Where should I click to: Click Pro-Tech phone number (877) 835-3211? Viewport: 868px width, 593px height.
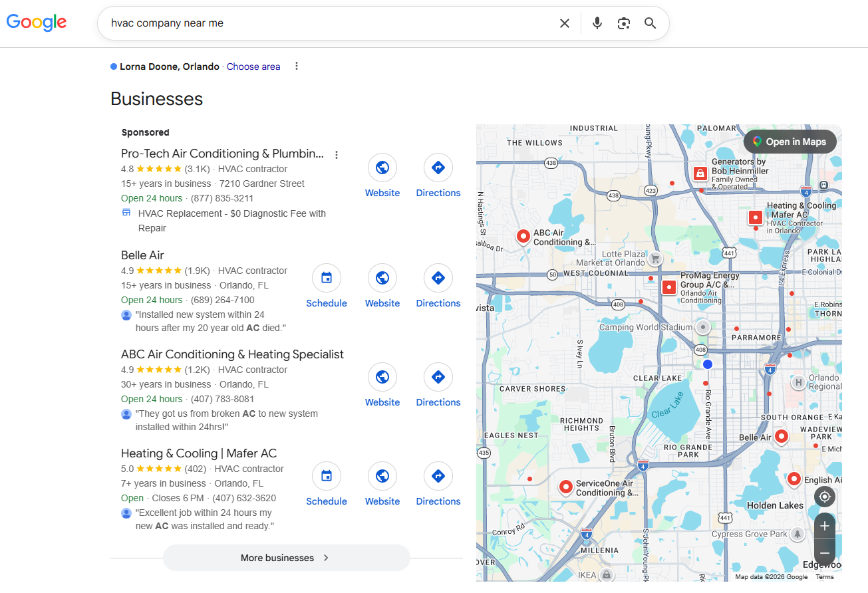coord(222,198)
